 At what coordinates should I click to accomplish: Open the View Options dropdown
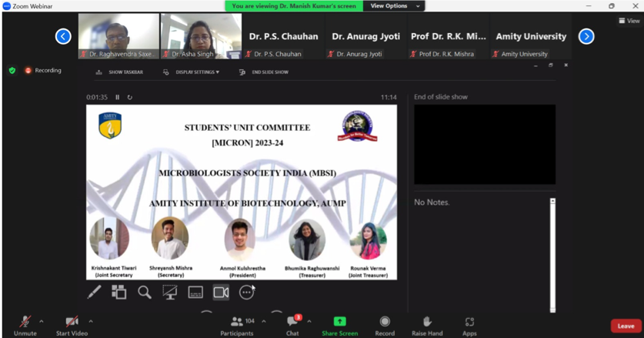tap(394, 5)
